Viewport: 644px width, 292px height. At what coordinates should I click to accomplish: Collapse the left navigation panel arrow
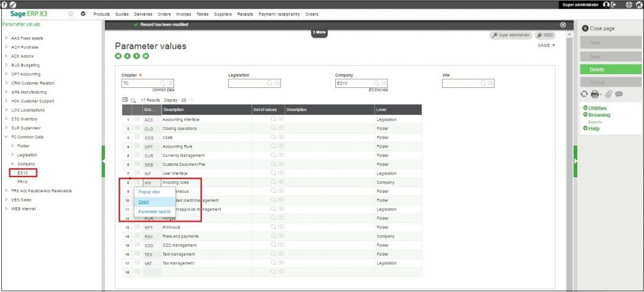click(x=104, y=161)
